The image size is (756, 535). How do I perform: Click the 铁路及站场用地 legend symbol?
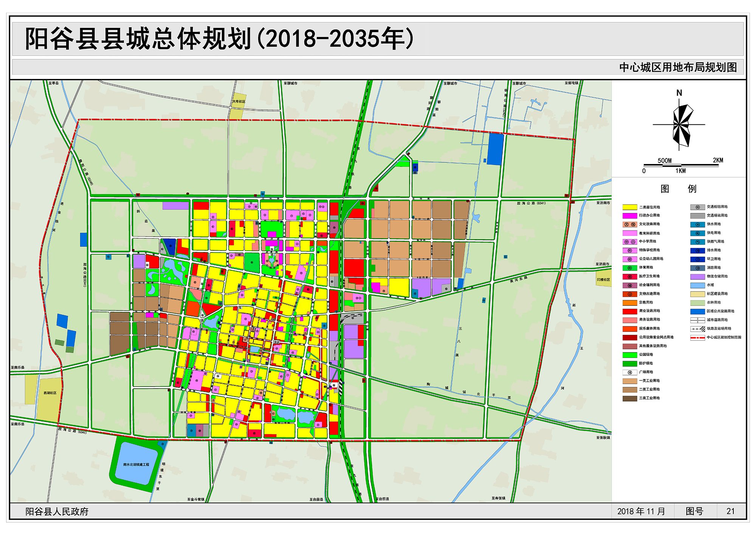click(x=697, y=329)
